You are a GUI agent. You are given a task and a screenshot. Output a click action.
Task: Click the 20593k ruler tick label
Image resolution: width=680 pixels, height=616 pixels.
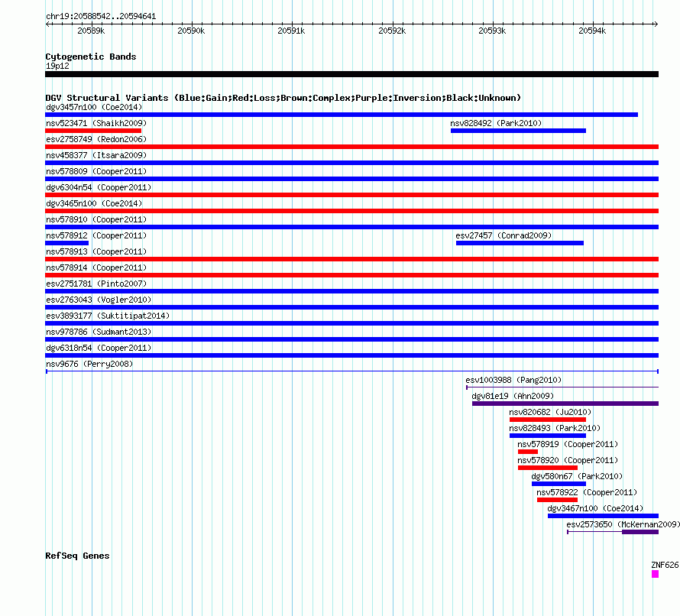tap(492, 31)
